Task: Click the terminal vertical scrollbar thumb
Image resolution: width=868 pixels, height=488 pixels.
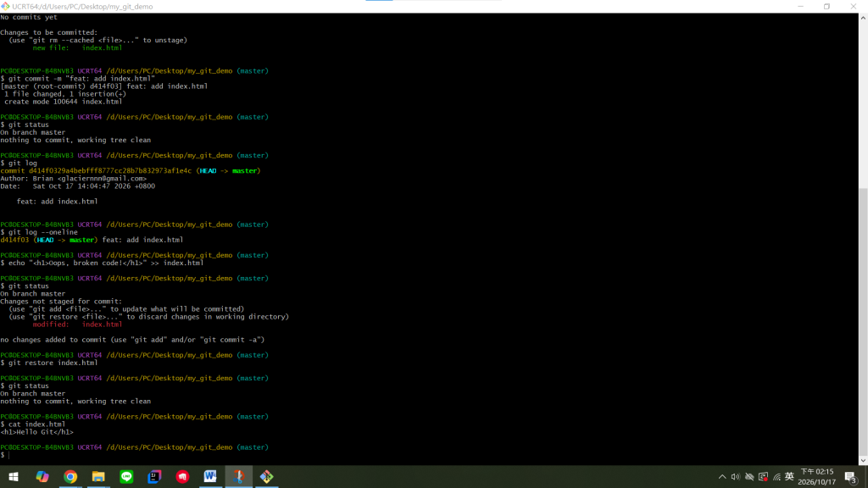Action: point(863,321)
